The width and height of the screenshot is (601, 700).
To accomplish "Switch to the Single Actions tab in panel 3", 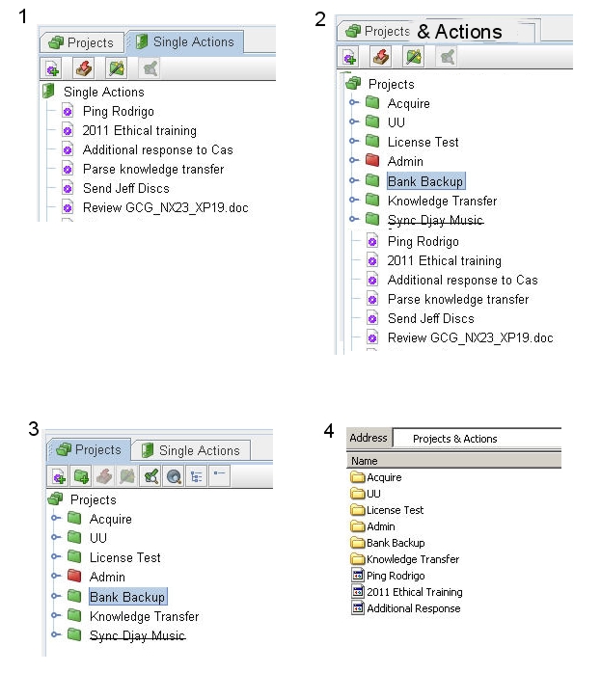I will point(190,450).
